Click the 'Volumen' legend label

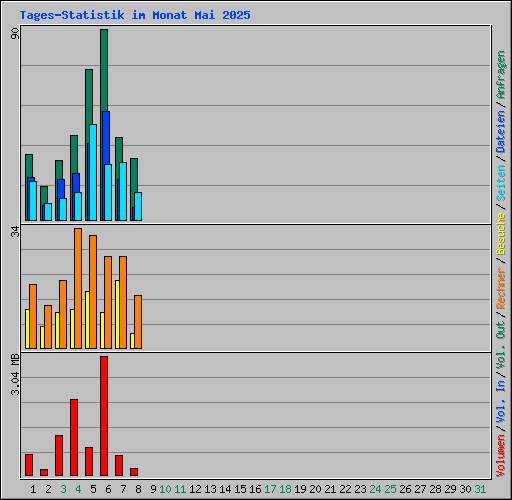click(501, 456)
